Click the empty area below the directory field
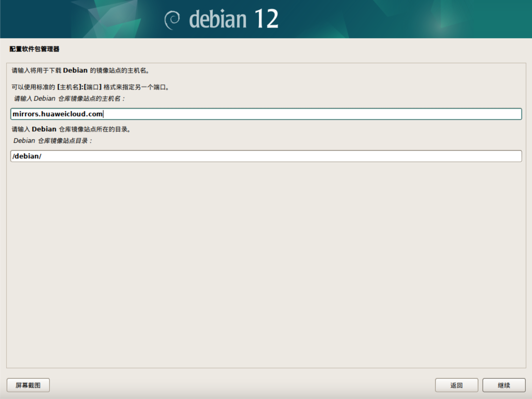This screenshot has height=399, width=532. pyautogui.click(x=266, y=261)
